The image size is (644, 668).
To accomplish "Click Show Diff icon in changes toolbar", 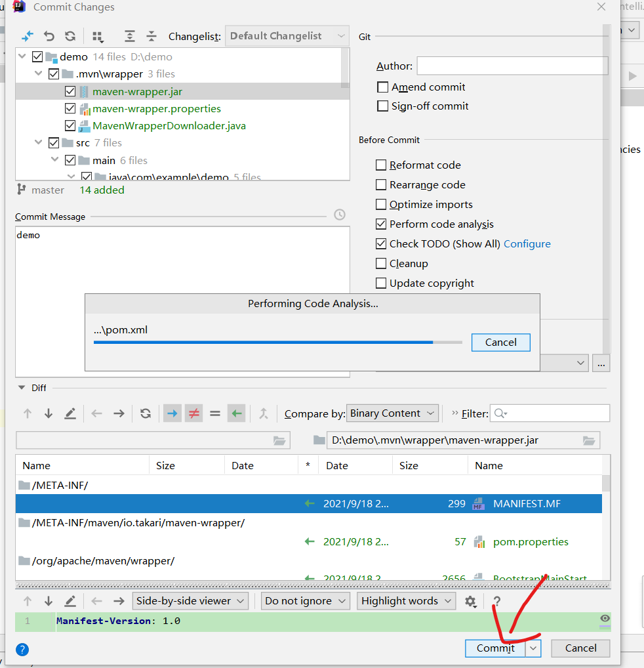I will pyautogui.click(x=28, y=37).
